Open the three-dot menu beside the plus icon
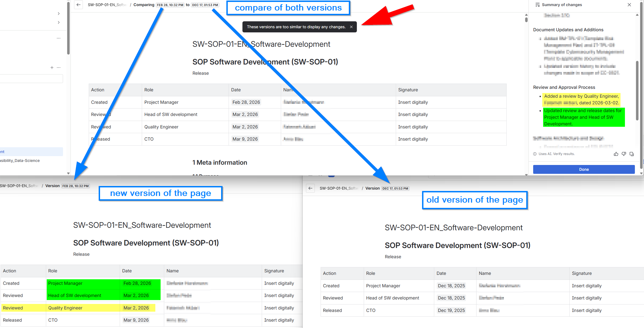Viewport: 644px width, 328px height. [x=59, y=68]
